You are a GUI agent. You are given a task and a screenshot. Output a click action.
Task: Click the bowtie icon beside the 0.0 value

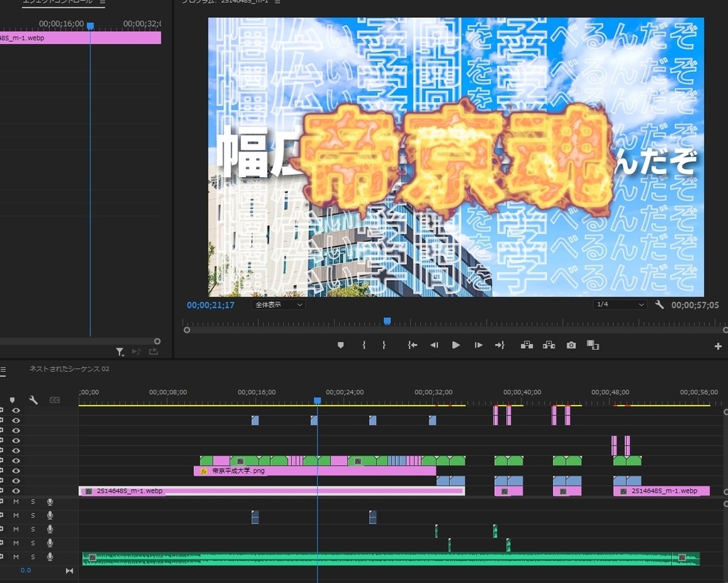click(x=69, y=570)
